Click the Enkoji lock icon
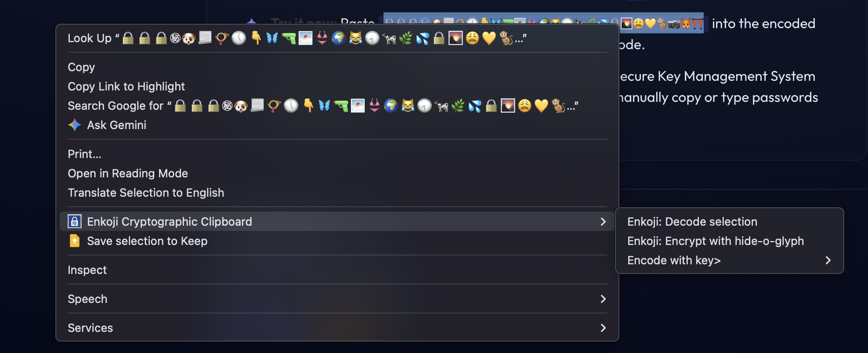868x353 pixels. [x=75, y=222]
